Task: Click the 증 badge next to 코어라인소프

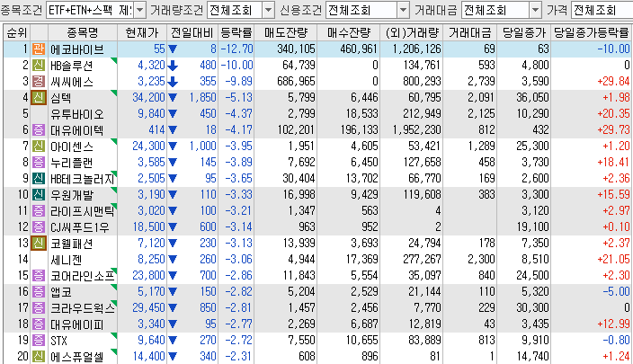Action: pyautogui.click(x=39, y=276)
